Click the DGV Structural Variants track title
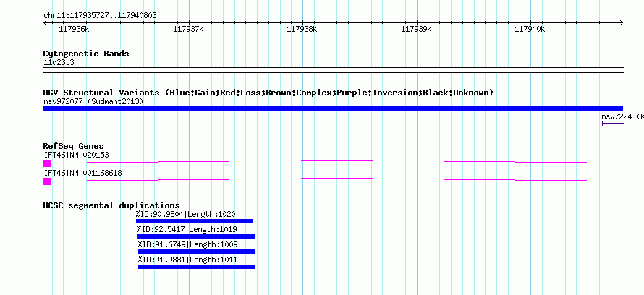This screenshot has height=295, width=644. (x=268, y=93)
